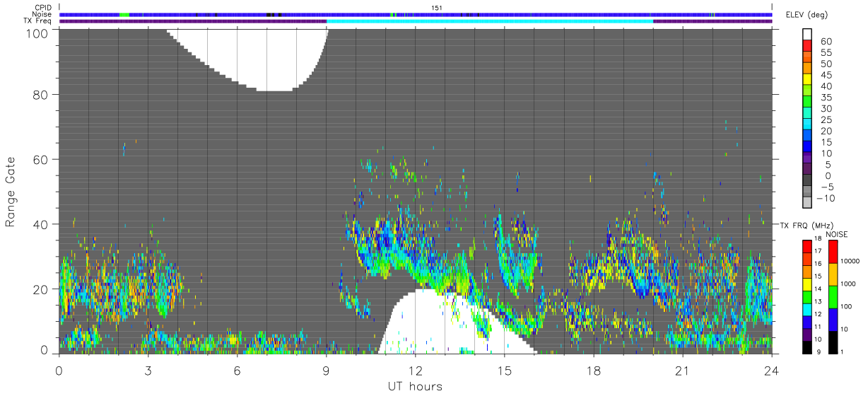Select the yellow 40–45 ELEV colorbar segment
This screenshot has width=868, height=401.
[x=807, y=79]
